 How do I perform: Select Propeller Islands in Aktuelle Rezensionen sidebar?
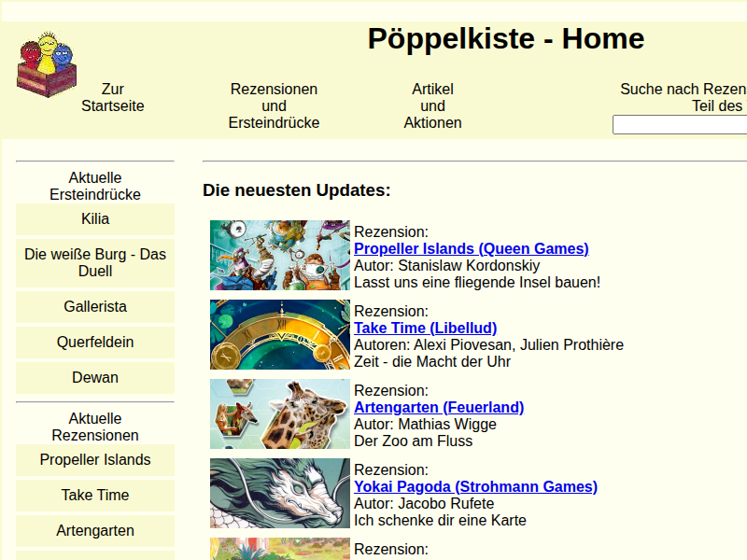pyautogui.click(x=95, y=460)
